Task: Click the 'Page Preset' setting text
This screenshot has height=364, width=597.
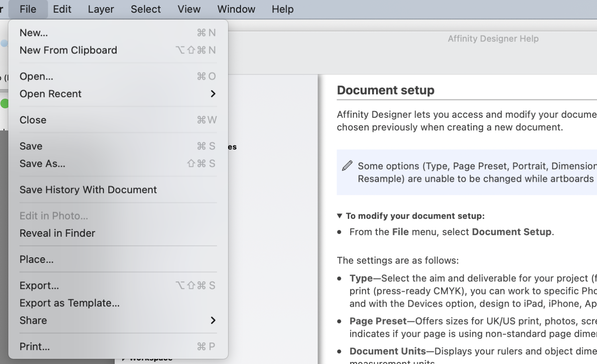Action: pos(473,327)
